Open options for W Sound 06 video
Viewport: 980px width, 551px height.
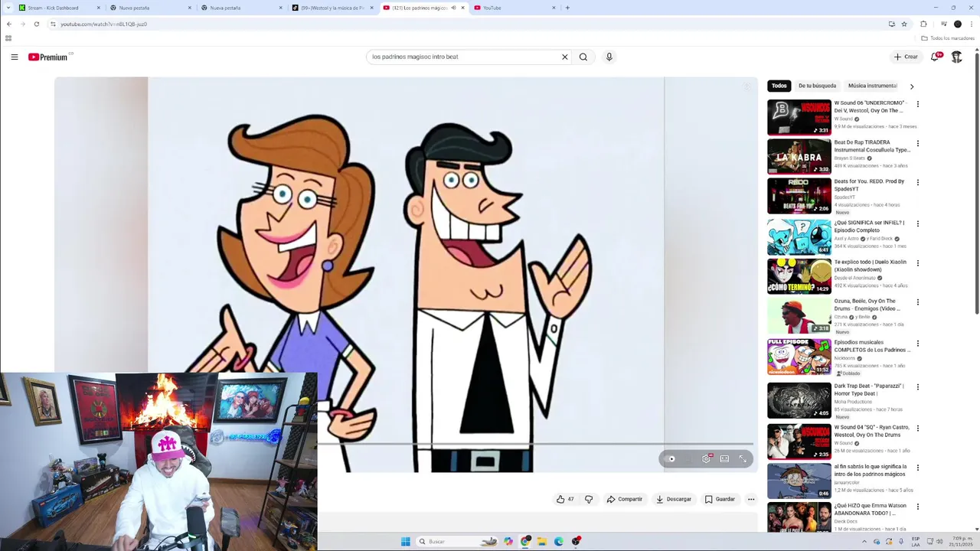click(918, 104)
